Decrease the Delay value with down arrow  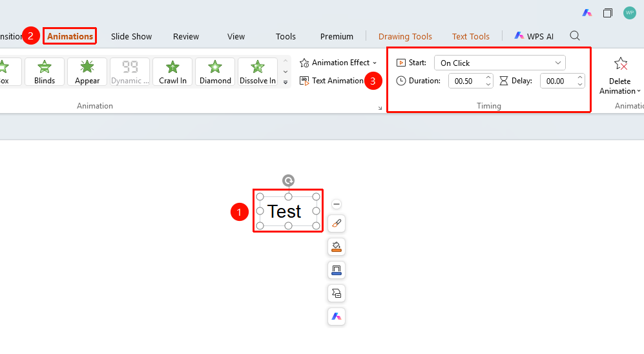point(579,85)
